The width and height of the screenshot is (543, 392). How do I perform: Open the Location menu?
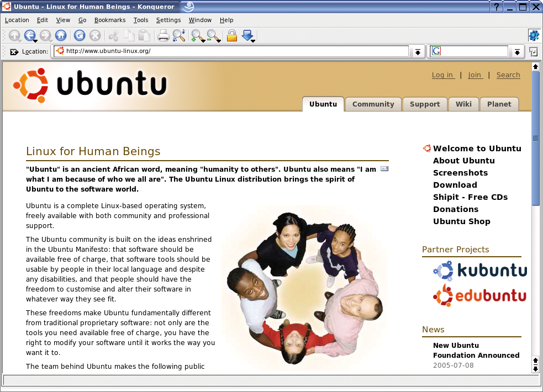pos(17,20)
